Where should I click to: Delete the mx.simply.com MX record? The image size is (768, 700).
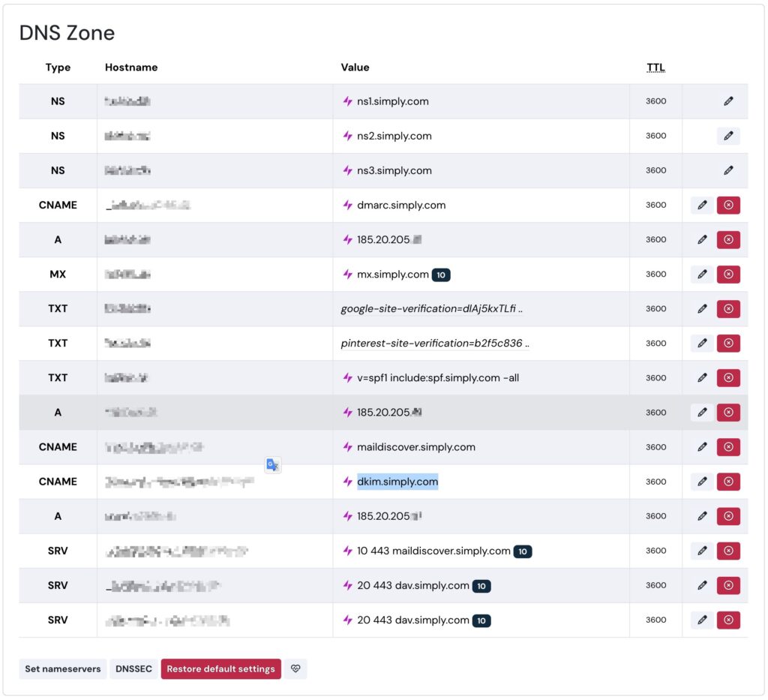pyautogui.click(x=728, y=275)
